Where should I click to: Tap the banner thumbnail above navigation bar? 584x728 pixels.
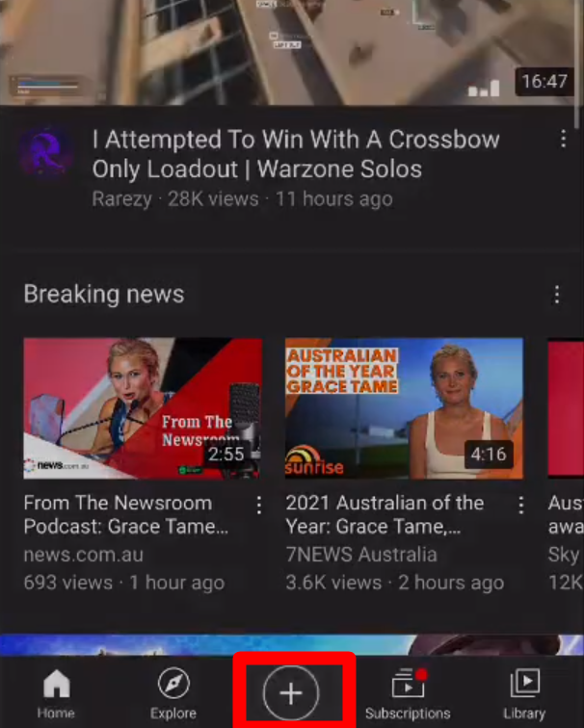[292, 644]
